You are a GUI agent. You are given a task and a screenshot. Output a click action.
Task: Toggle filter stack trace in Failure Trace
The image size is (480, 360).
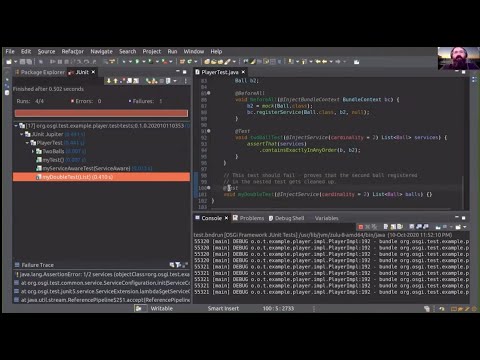(x=178, y=265)
